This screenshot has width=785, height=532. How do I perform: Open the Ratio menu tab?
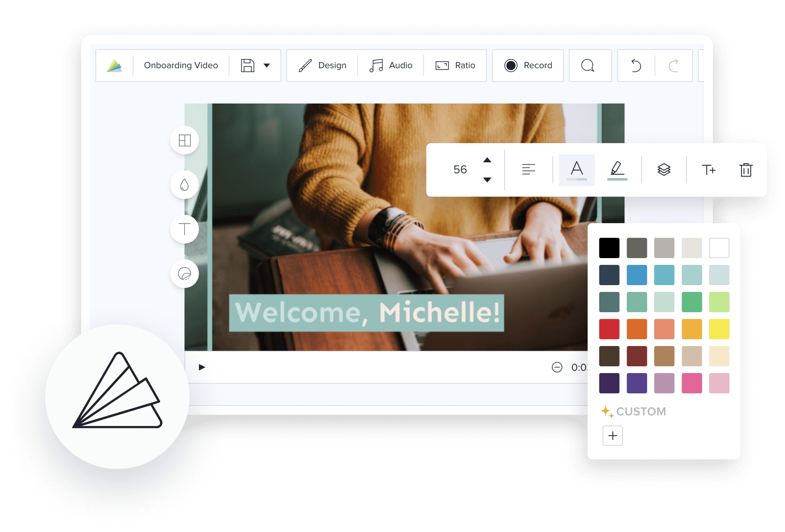(453, 66)
